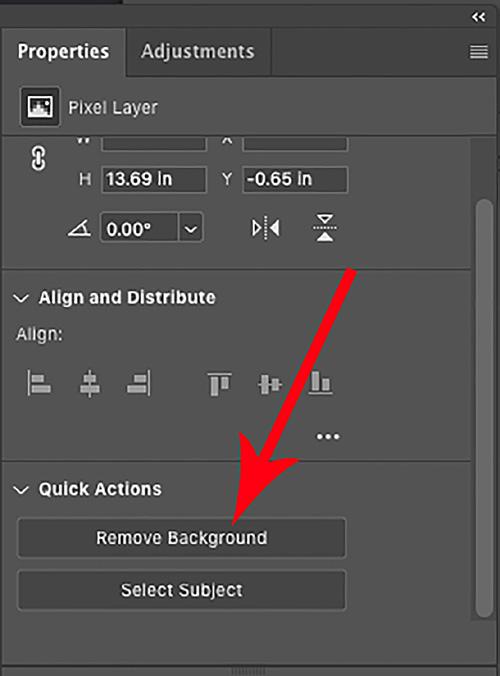
Task: Toggle the width-height link constraint
Action: tap(38, 159)
